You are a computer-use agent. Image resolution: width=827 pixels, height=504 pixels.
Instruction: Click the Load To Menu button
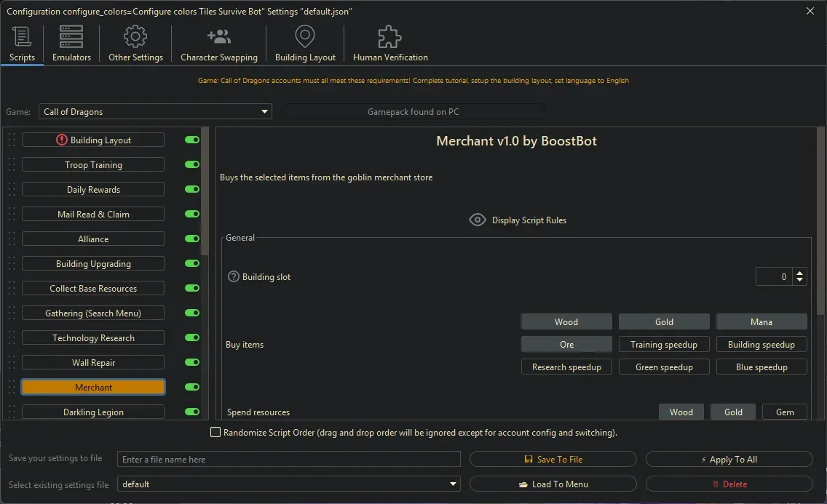[x=553, y=484]
